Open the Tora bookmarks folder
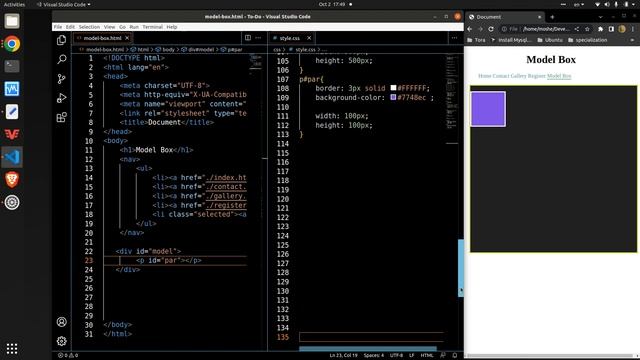640x360 pixels. point(476,40)
